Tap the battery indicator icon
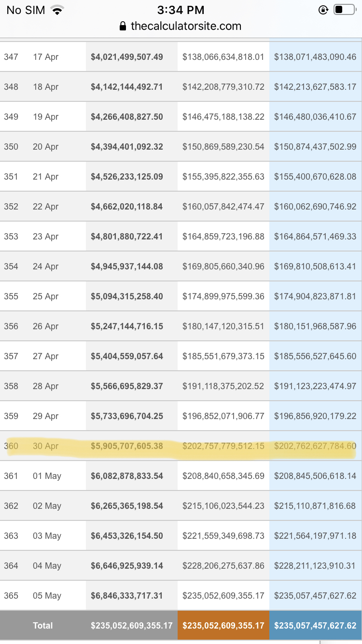The width and height of the screenshot is (362, 644). [344, 10]
